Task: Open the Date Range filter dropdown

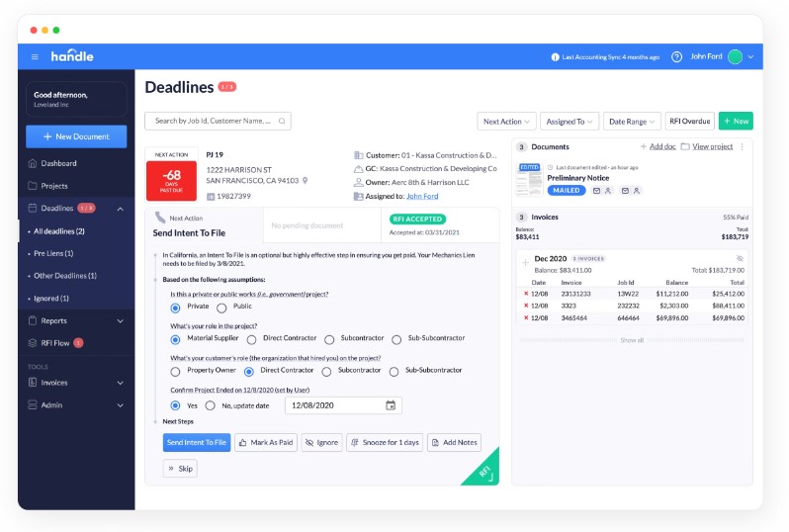Action: click(632, 122)
